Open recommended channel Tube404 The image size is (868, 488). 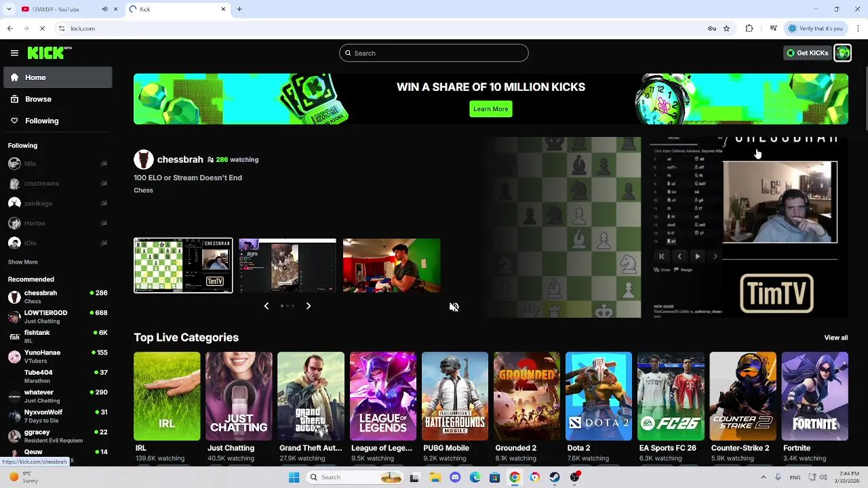point(58,376)
